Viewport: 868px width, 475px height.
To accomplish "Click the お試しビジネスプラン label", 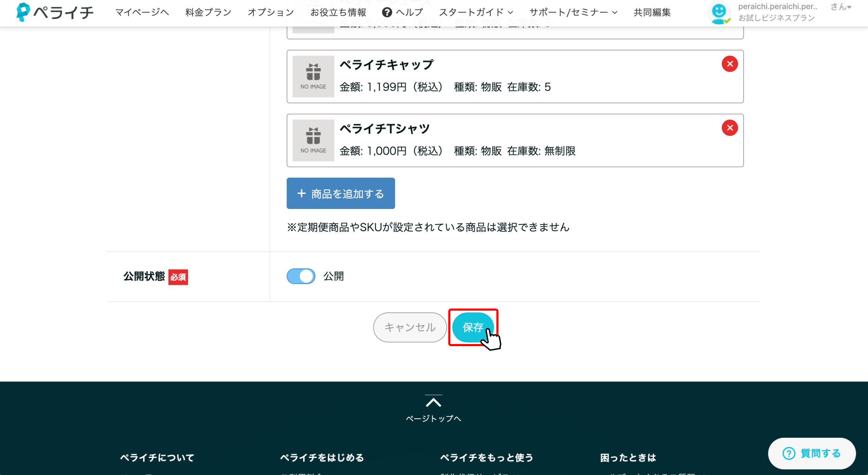I will point(776,18).
